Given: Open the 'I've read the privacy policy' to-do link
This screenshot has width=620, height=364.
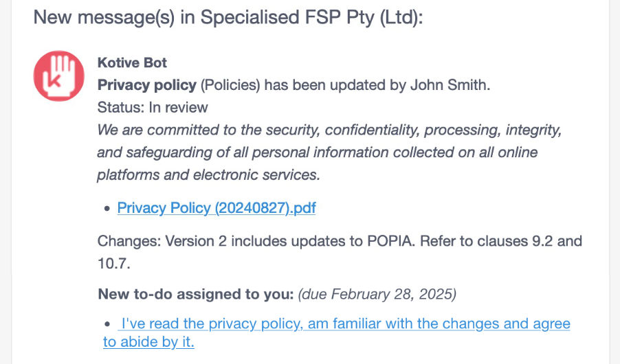Looking at the screenshot, I should click(x=337, y=332).
